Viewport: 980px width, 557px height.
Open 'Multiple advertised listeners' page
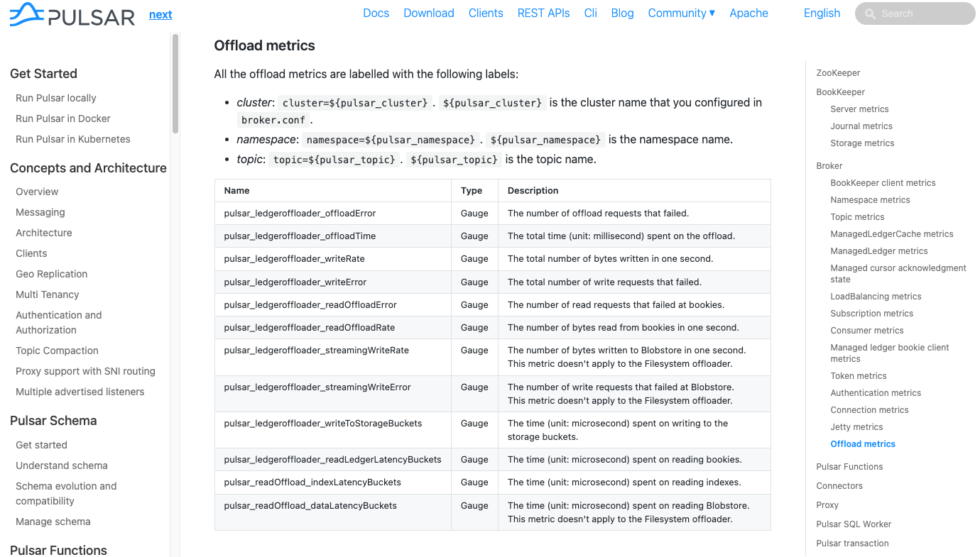[80, 392]
